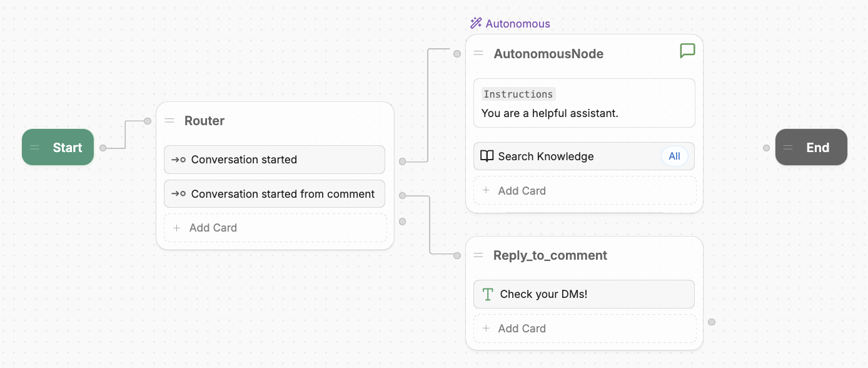The width and height of the screenshot is (868, 368).
Task: Click the Reply_to_comment node drag handle
Action: pyautogui.click(x=478, y=255)
